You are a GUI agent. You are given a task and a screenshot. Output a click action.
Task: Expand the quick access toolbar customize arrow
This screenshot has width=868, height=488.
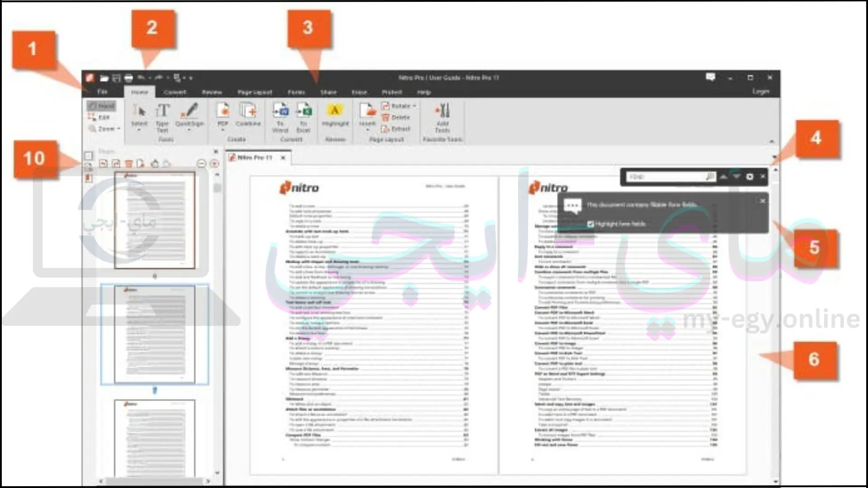tap(191, 78)
